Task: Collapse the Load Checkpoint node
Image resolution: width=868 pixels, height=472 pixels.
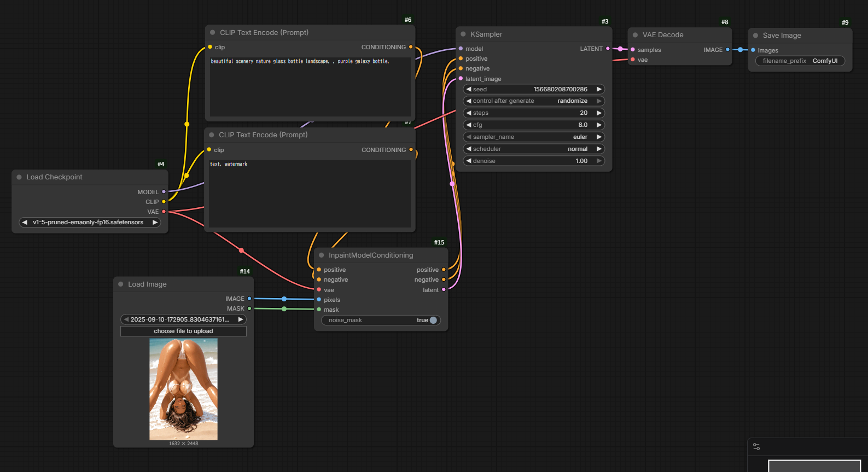Action: [x=19, y=177]
